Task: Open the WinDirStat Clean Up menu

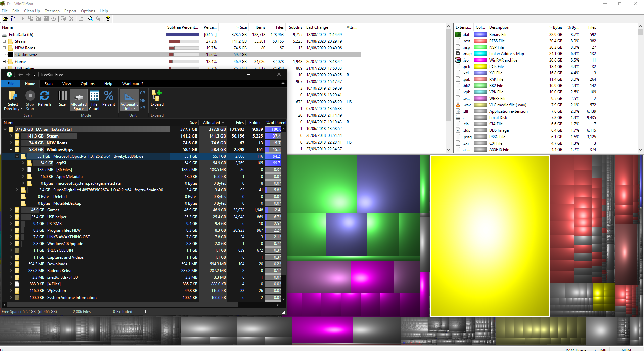Action: [x=32, y=11]
